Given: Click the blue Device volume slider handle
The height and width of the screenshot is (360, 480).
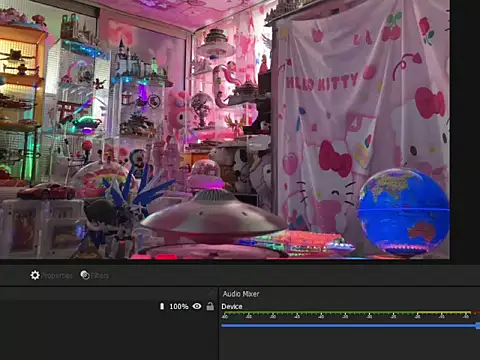Looking at the screenshot, I should (478, 326).
